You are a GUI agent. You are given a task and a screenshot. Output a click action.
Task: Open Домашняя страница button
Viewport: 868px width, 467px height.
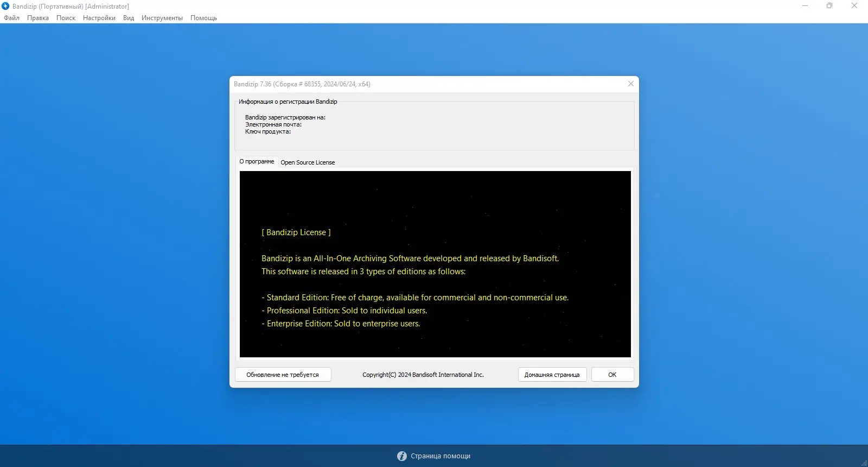(x=552, y=375)
